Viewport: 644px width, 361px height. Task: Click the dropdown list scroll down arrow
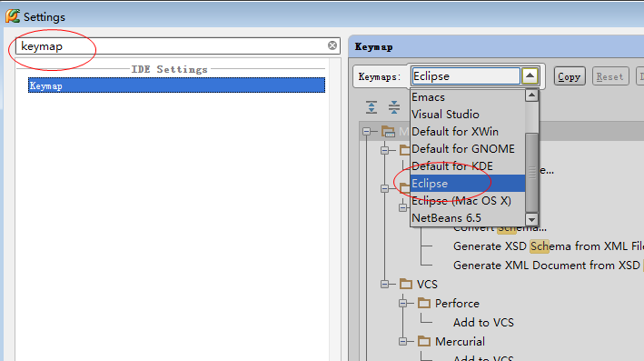click(531, 219)
